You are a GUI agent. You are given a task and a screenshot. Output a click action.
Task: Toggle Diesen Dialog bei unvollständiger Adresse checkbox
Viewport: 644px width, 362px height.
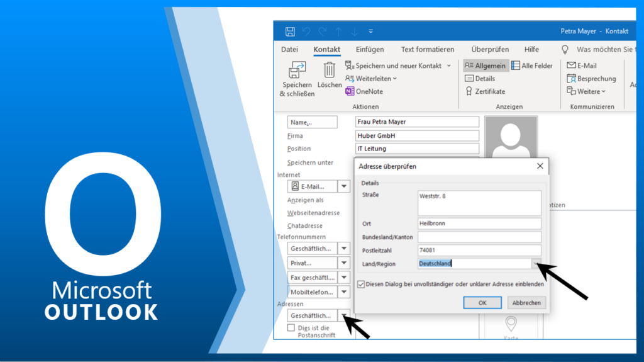coord(361,285)
